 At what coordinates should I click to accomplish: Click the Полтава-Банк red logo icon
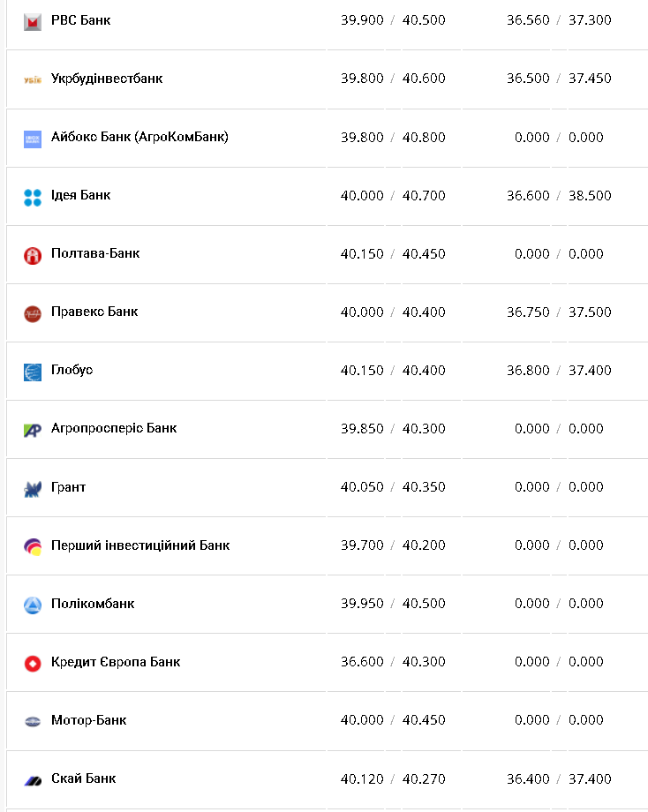pyautogui.click(x=33, y=255)
